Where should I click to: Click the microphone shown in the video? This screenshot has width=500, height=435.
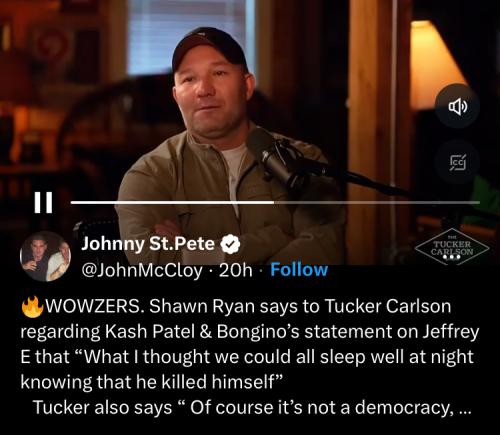pyautogui.click(x=272, y=157)
